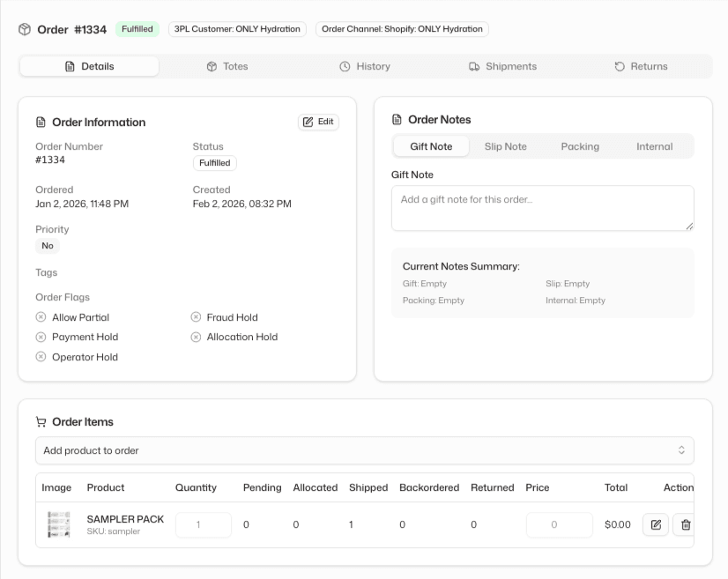Focus the gift note text area
This screenshot has height=579, width=728.
543,208
